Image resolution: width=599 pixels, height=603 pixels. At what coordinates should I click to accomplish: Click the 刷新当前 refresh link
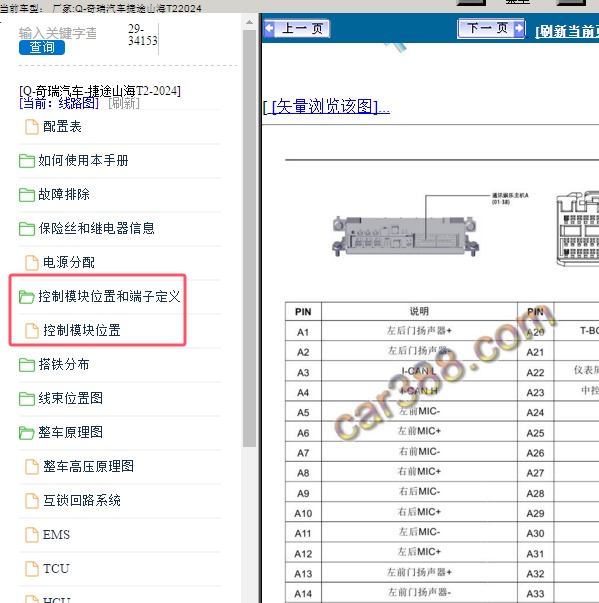[567, 32]
